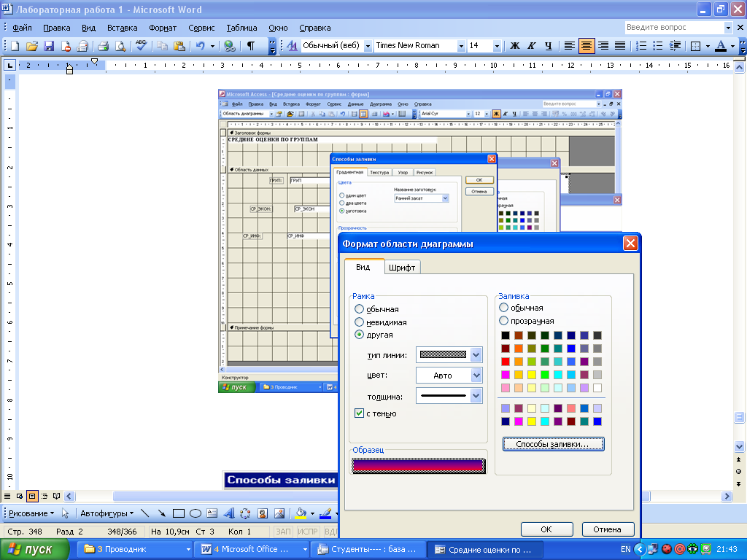The width and height of the screenshot is (747, 560).
Task: Open print preview from the toolbar
Action: tap(120, 46)
